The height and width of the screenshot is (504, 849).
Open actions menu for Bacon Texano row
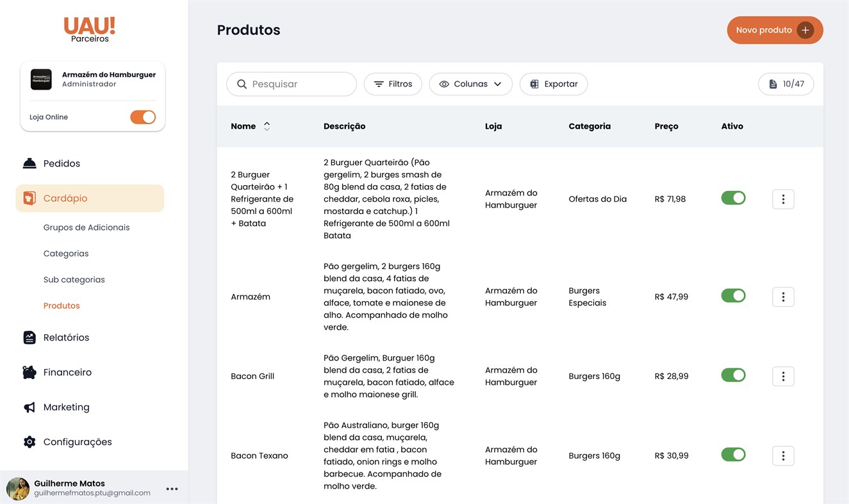click(x=783, y=455)
